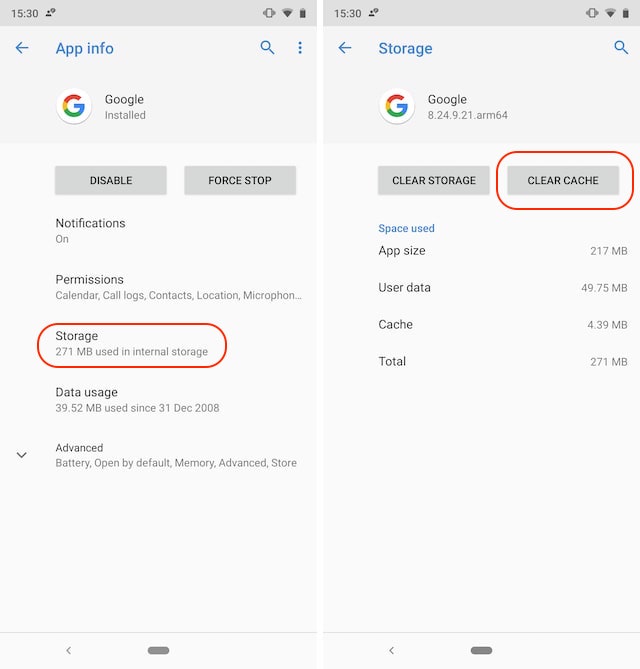The image size is (640, 669).
Task: Select the 'Storage' screen title
Action: [405, 48]
